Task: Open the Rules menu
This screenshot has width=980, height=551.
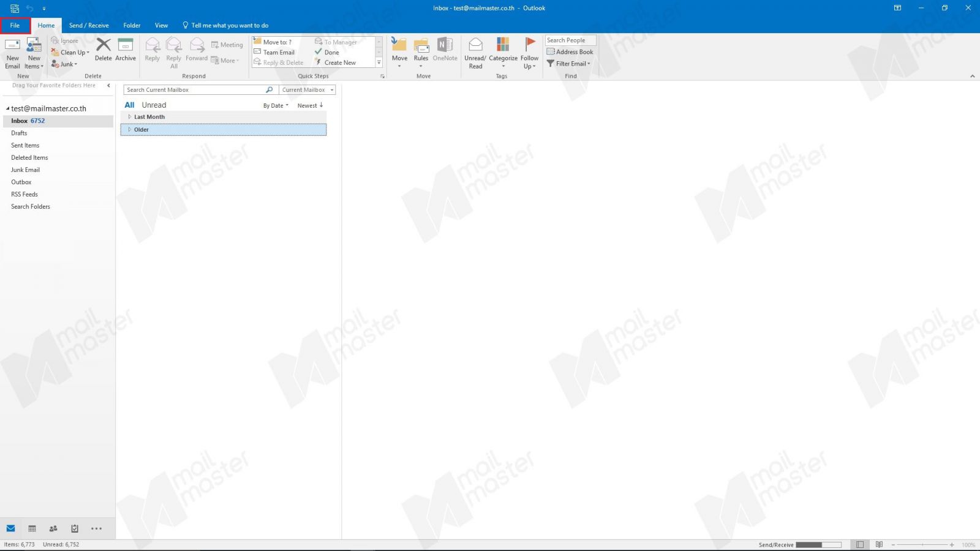Action: (x=421, y=53)
